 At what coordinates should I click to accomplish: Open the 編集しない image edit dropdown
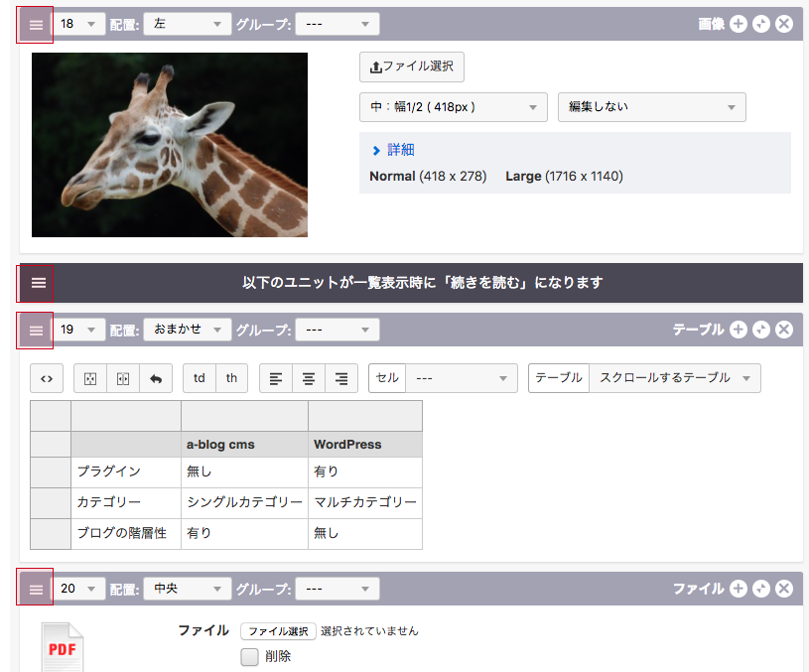tap(651, 107)
